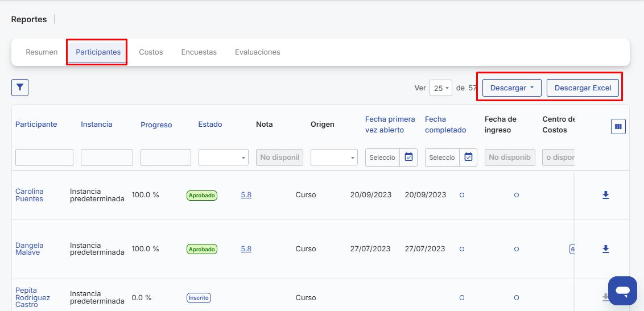The image size is (644, 311).
Task: Open the Descargar dropdown button
Action: tap(511, 88)
